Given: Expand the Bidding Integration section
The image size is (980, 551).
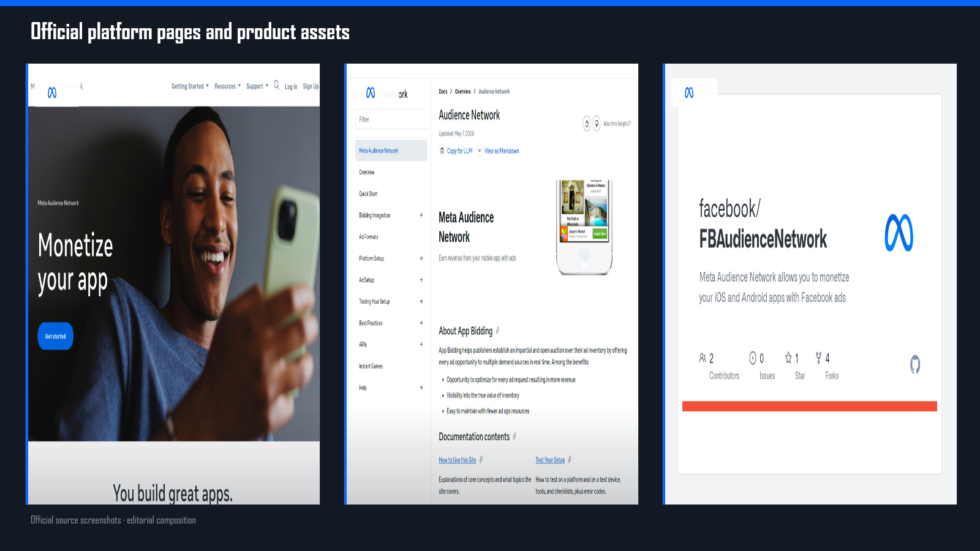Looking at the screenshot, I should click(x=421, y=216).
